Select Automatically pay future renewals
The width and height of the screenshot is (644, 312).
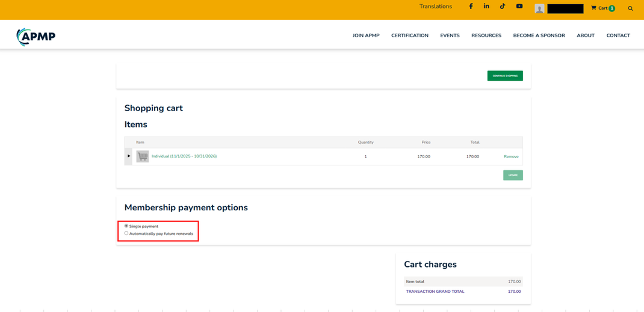pos(126,233)
